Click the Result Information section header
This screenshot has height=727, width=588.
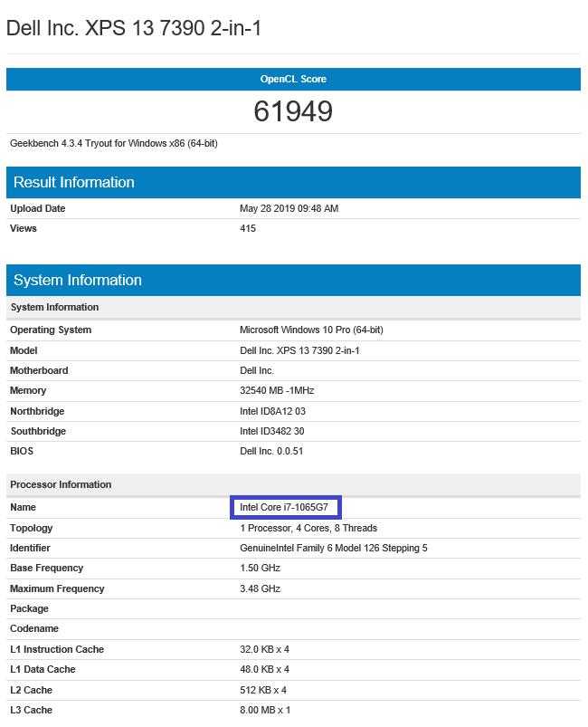74,182
